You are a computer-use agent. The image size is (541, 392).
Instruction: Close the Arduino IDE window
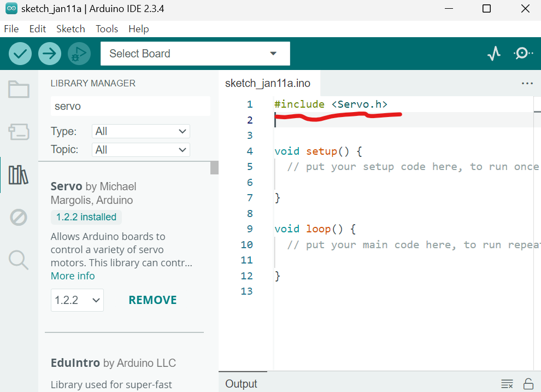pyautogui.click(x=526, y=9)
